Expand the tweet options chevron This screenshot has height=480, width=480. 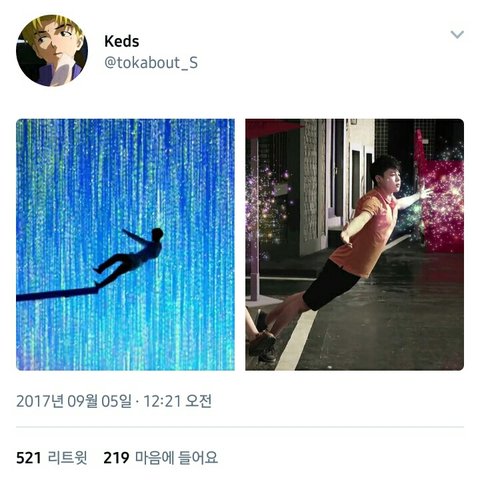pos(457,34)
